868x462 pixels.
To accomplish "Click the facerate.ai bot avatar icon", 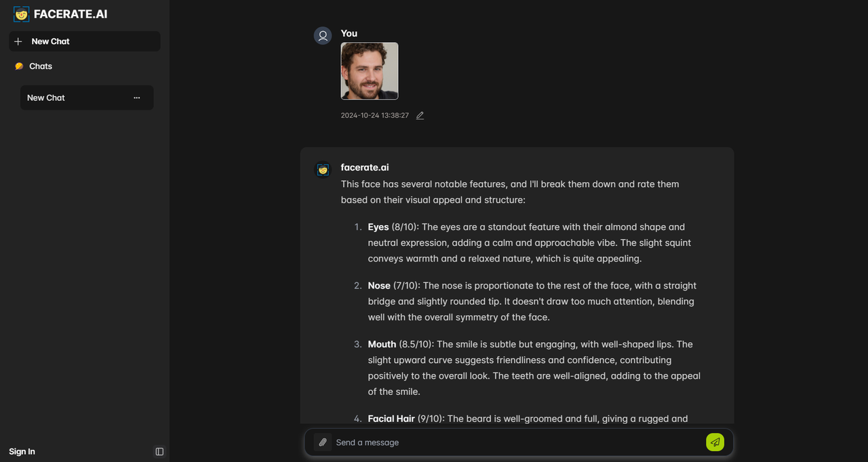I will [x=323, y=169].
